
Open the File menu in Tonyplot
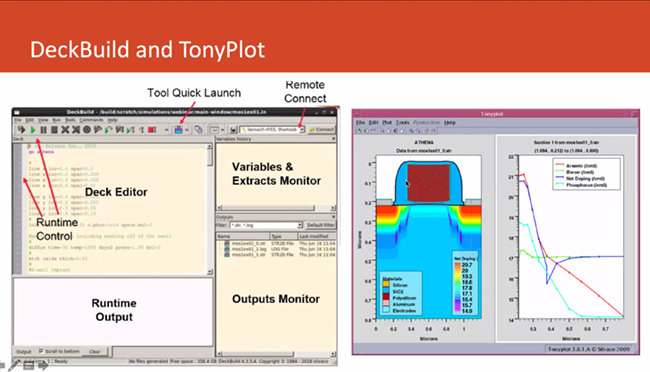pyautogui.click(x=361, y=123)
